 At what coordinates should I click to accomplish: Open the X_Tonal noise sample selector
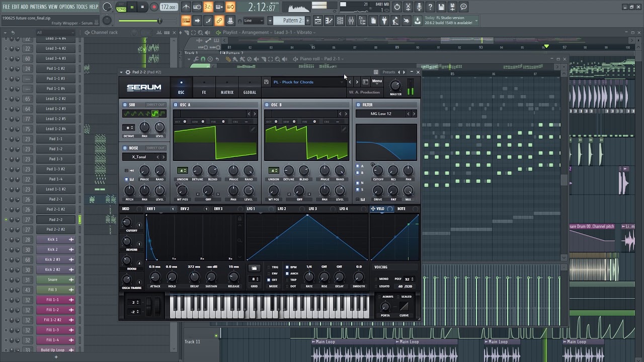tap(139, 157)
